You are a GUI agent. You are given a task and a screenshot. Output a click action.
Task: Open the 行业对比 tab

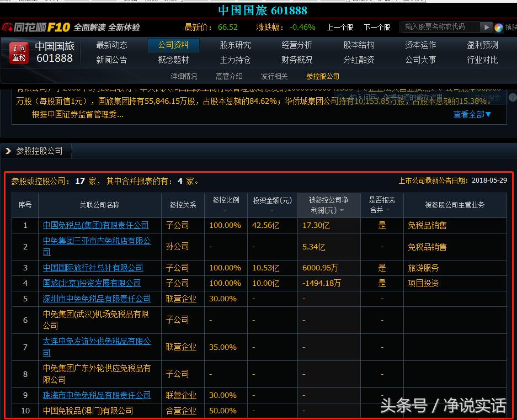pyautogui.click(x=482, y=60)
